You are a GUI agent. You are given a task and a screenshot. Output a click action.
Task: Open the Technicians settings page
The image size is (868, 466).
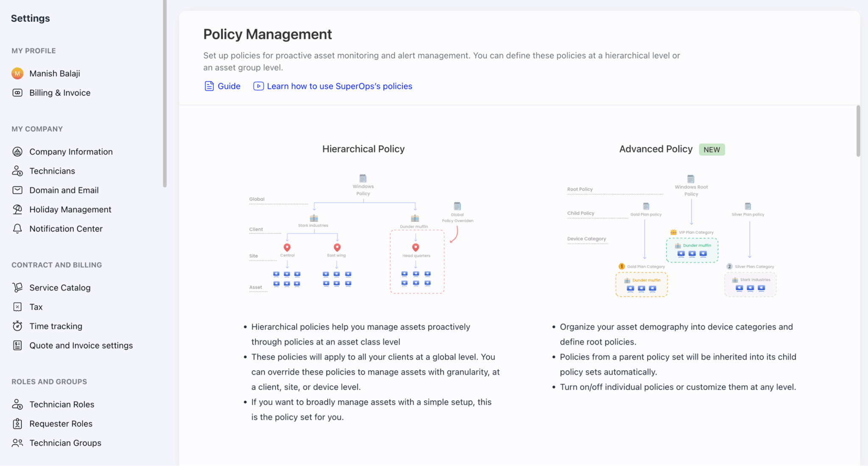(x=52, y=171)
